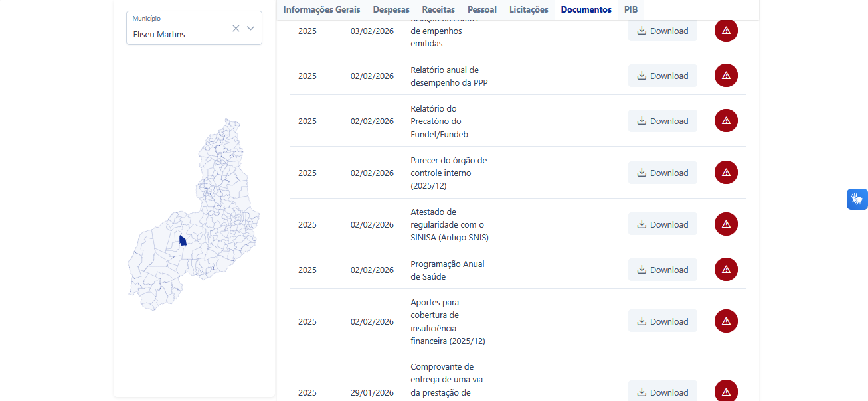
Task: Download the Relatório anual de desempenho da PPP
Action: click(663, 76)
